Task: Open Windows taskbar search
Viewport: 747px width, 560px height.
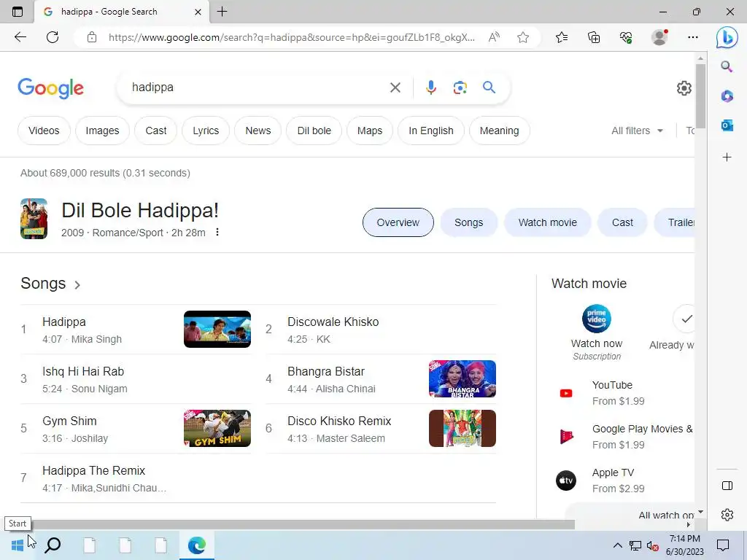Action: 53,545
